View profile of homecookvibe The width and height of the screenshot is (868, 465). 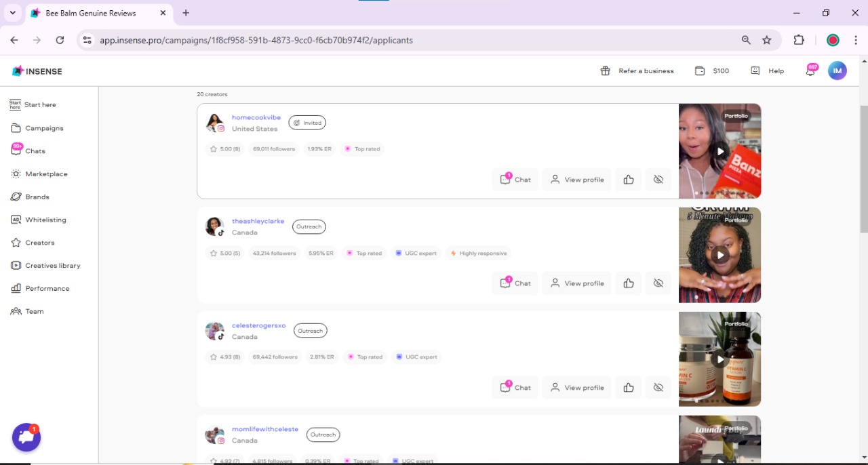576,180
